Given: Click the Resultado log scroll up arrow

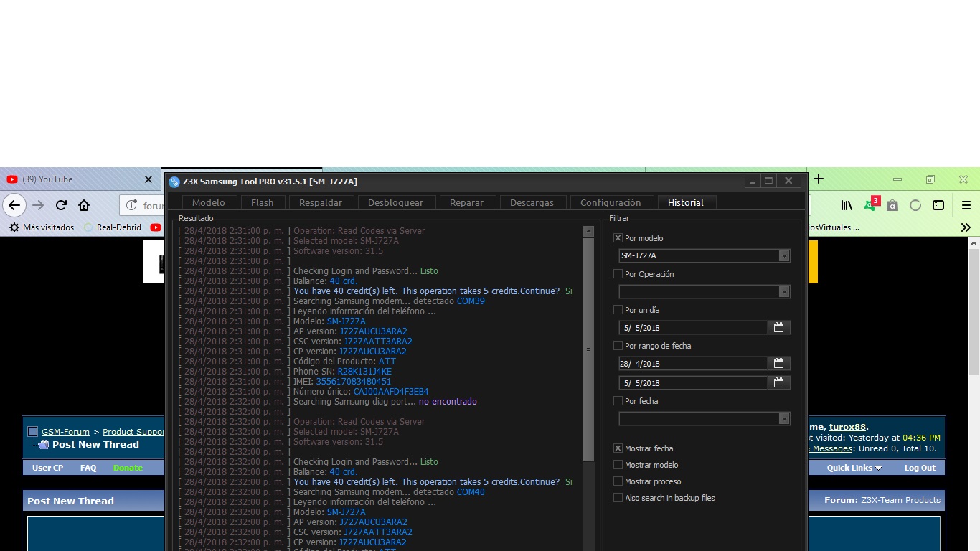Looking at the screenshot, I should 588,232.
